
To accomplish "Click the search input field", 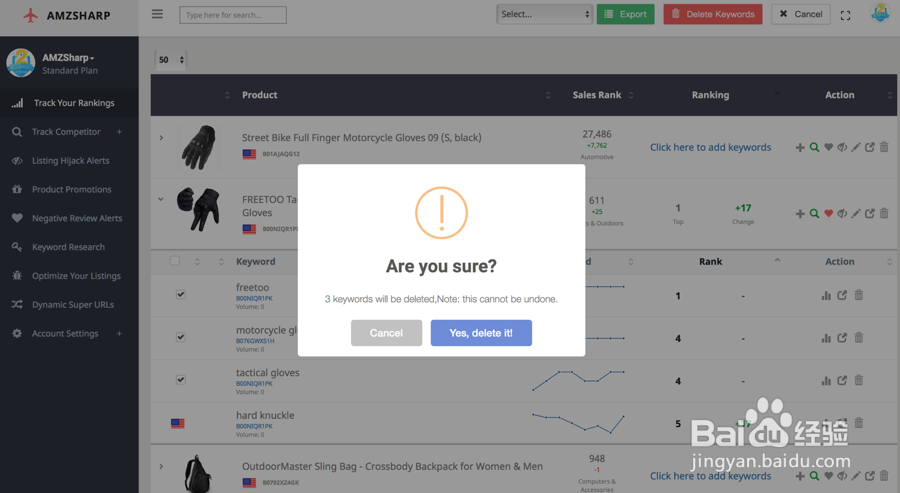I will tap(233, 15).
